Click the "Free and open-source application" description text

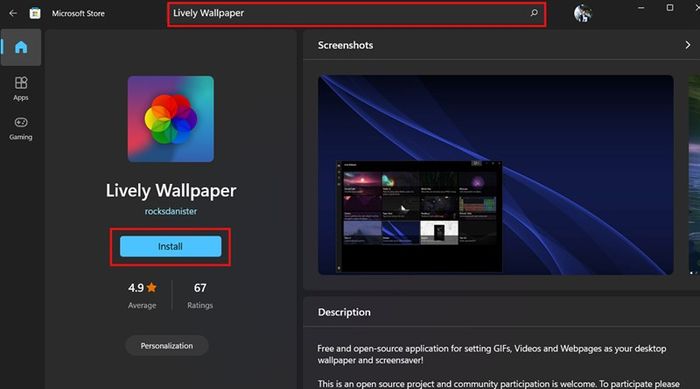pos(492,354)
